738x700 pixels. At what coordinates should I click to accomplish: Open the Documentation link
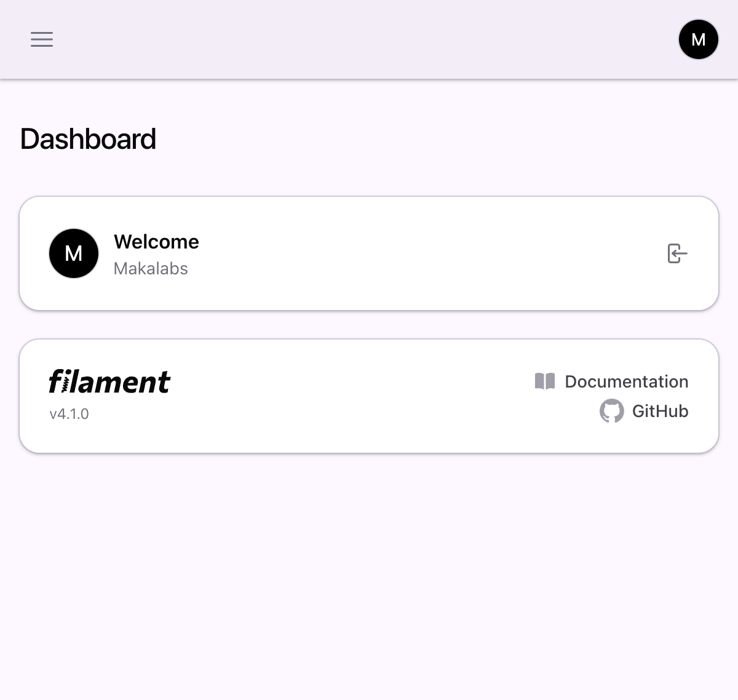[x=627, y=381]
